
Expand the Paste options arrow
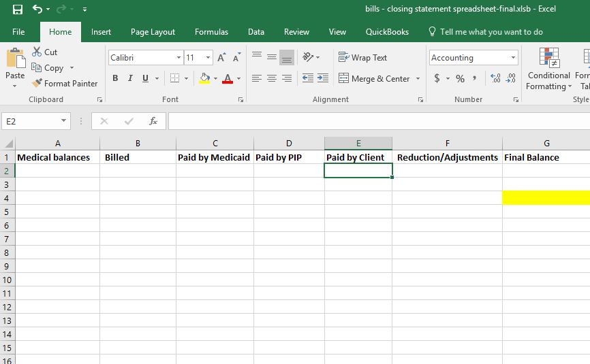15,86
